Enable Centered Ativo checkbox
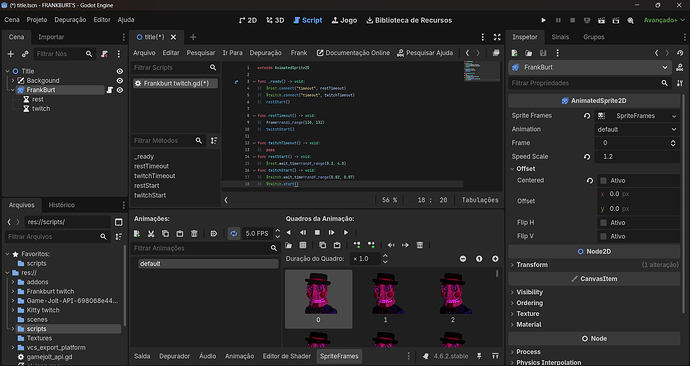The width and height of the screenshot is (690, 366). (603, 180)
